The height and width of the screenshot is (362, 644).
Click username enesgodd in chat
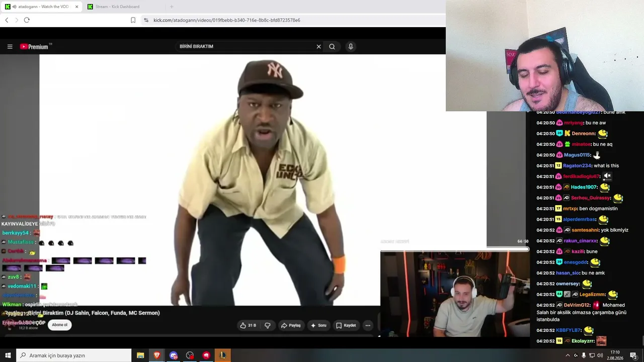576,262
